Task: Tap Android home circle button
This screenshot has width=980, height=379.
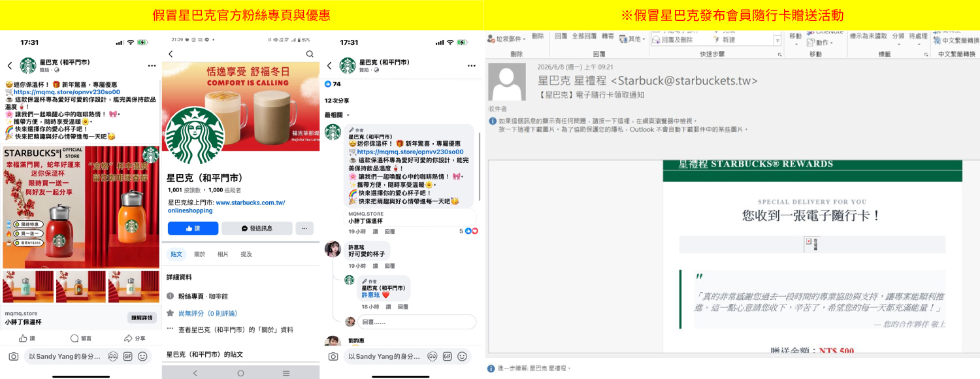Action: [240, 373]
